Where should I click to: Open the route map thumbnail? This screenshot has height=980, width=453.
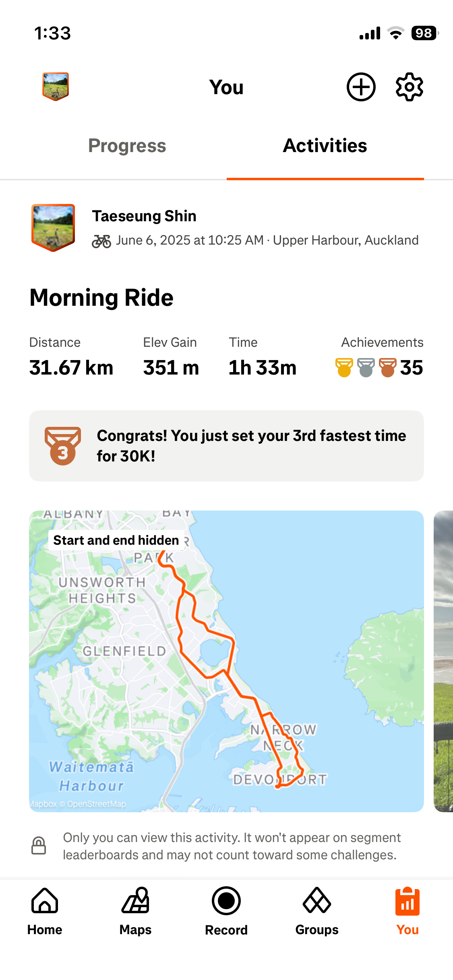click(226, 661)
